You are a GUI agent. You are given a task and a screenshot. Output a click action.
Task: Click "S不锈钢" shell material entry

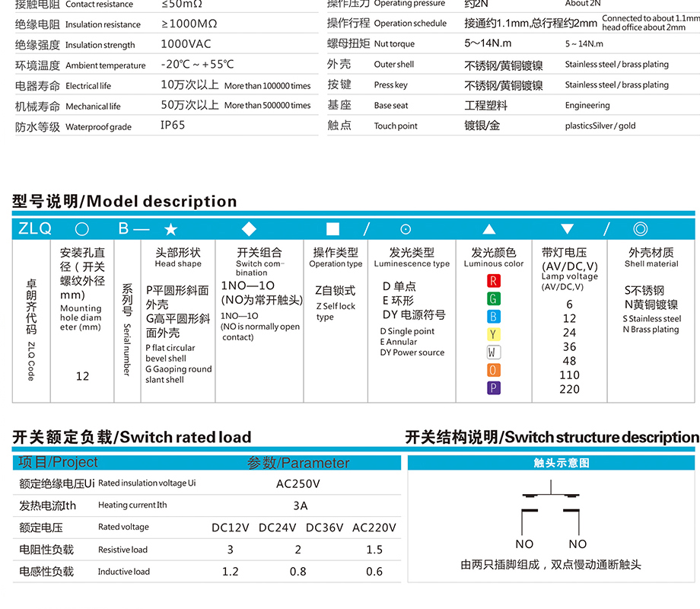(644, 291)
